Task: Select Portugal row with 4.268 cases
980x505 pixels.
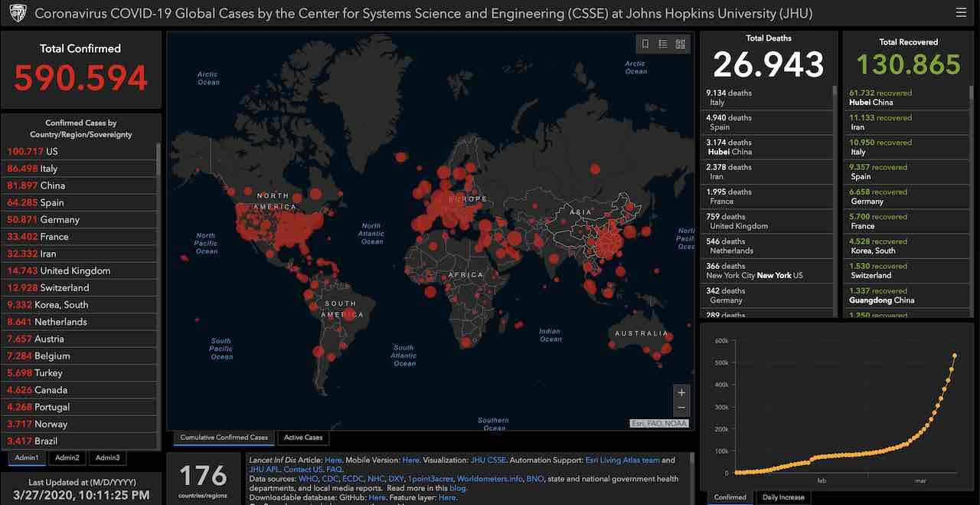Action: tap(80, 407)
